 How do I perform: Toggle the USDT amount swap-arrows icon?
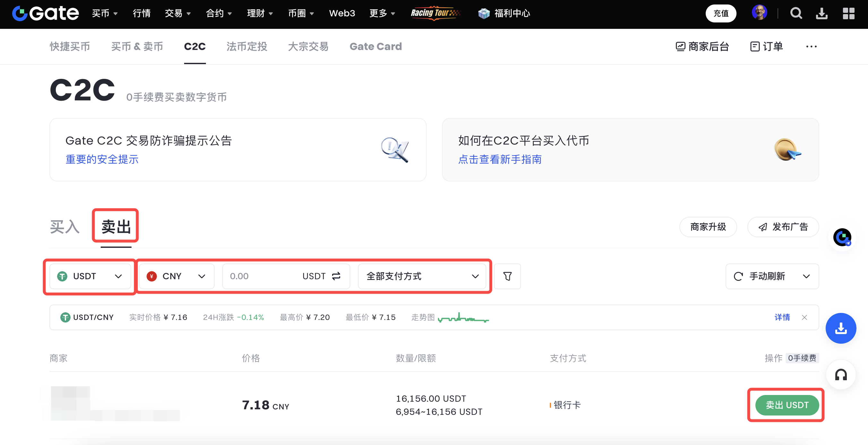pyautogui.click(x=336, y=276)
